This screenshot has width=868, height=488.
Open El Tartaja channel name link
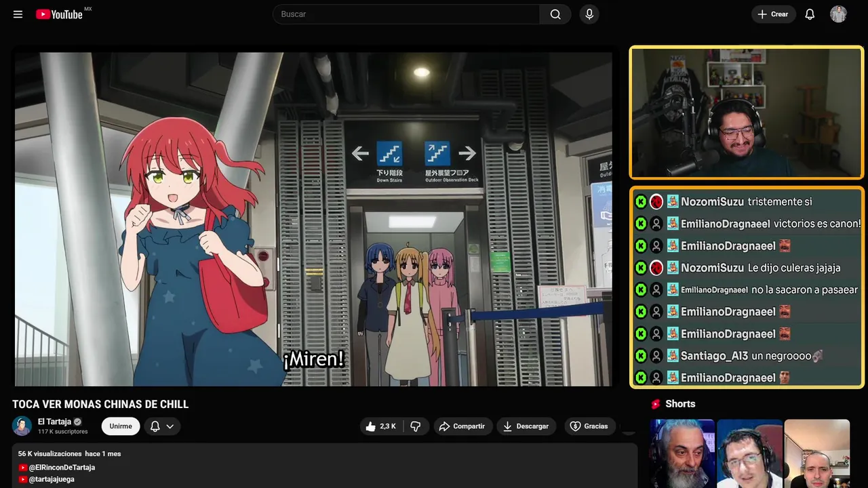pos(54,422)
